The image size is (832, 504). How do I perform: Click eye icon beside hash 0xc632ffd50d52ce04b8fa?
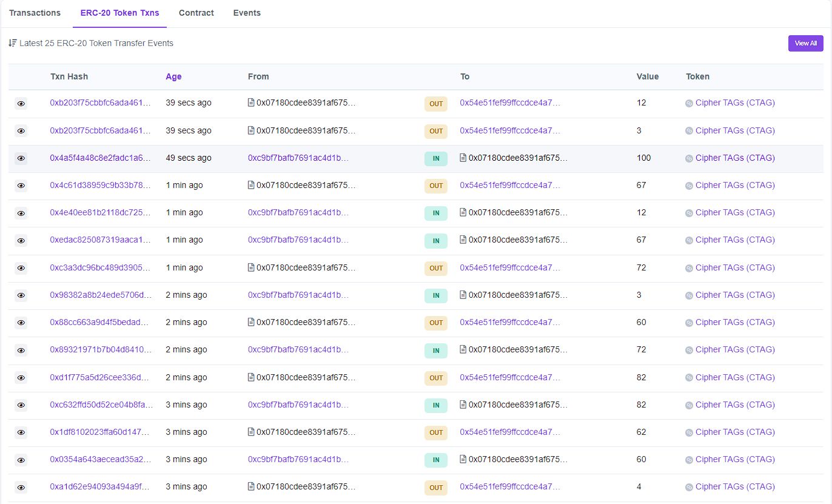pos(21,405)
